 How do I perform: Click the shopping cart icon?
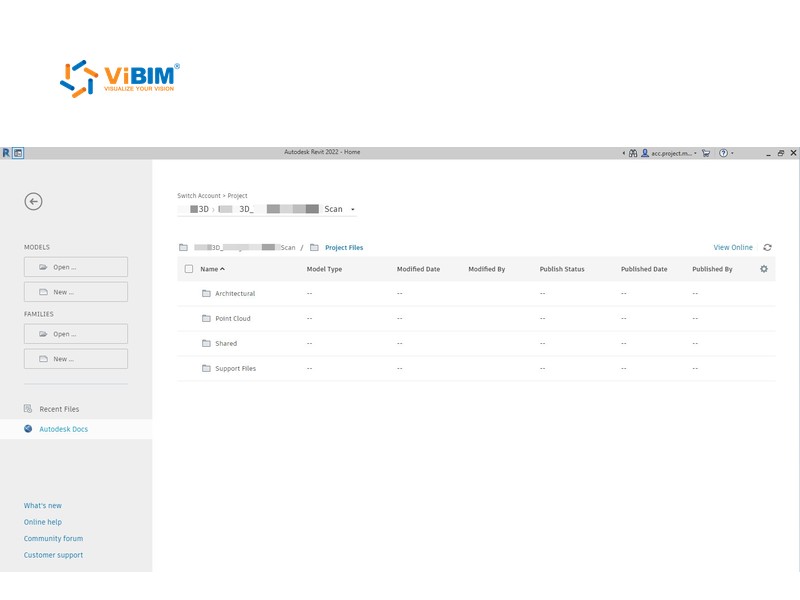pyautogui.click(x=706, y=153)
